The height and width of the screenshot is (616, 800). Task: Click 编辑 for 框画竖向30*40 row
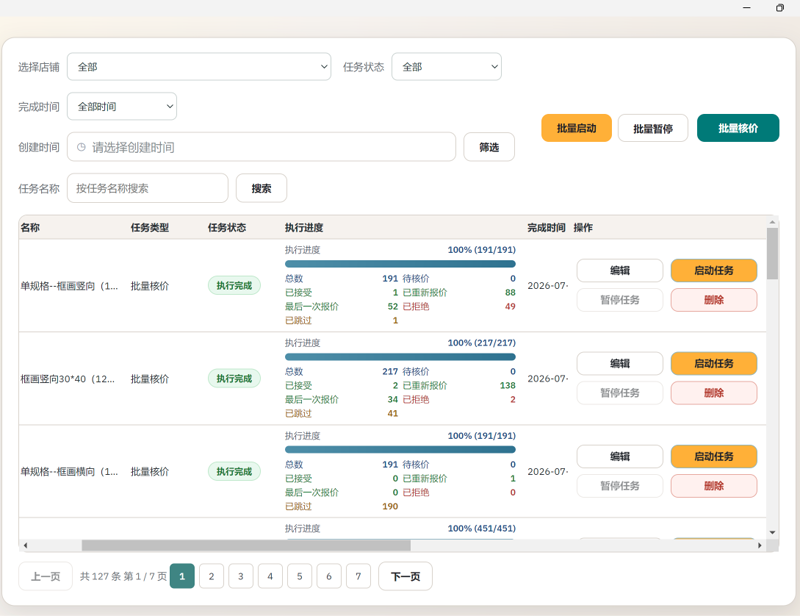(620, 363)
